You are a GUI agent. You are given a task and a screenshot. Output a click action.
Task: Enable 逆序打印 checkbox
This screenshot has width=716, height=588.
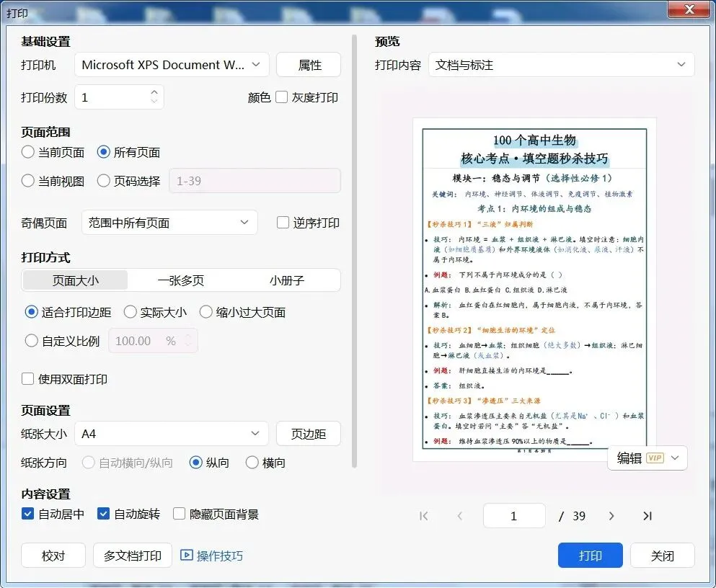[283, 223]
